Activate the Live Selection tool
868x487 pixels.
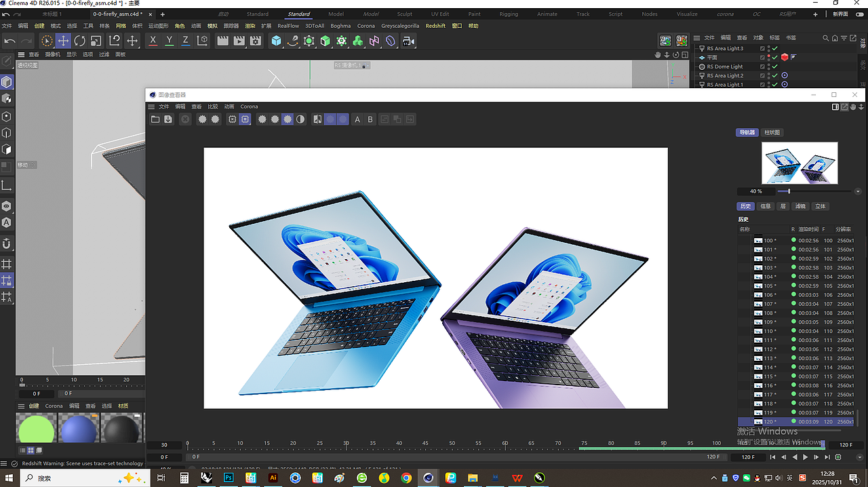[47, 41]
